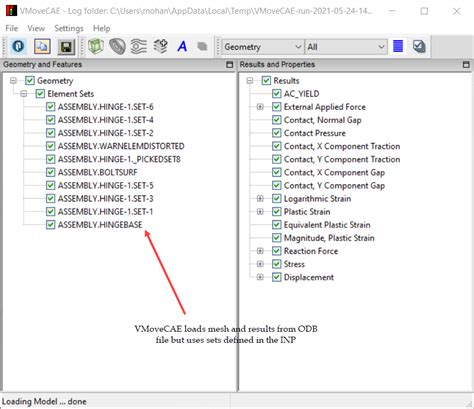This screenshot has width=474, height=409.
Task: Collapse the Element Sets node
Action: tap(24, 94)
